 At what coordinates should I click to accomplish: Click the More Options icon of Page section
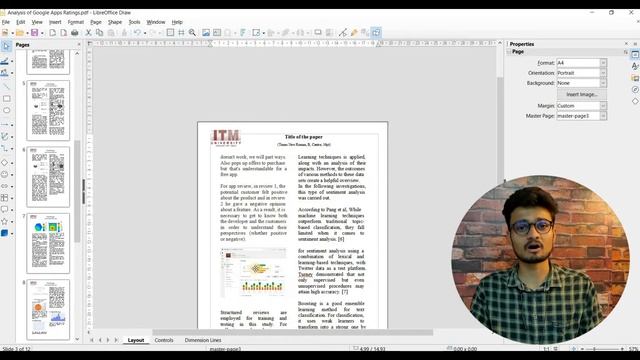coord(625,52)
